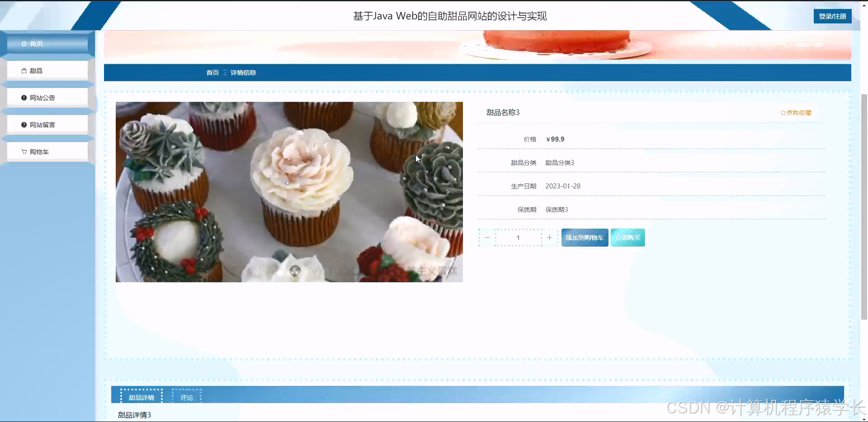The width and height of the screenshot is (868, 422).
Task: Click the cart icon beside 购物车
Action: 24,151
